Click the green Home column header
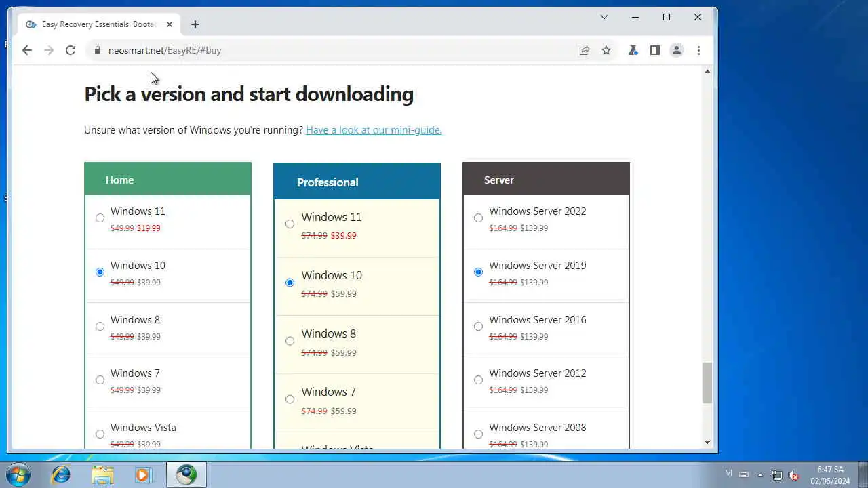This screenshot has height=488, width=868. coord(167,179)
